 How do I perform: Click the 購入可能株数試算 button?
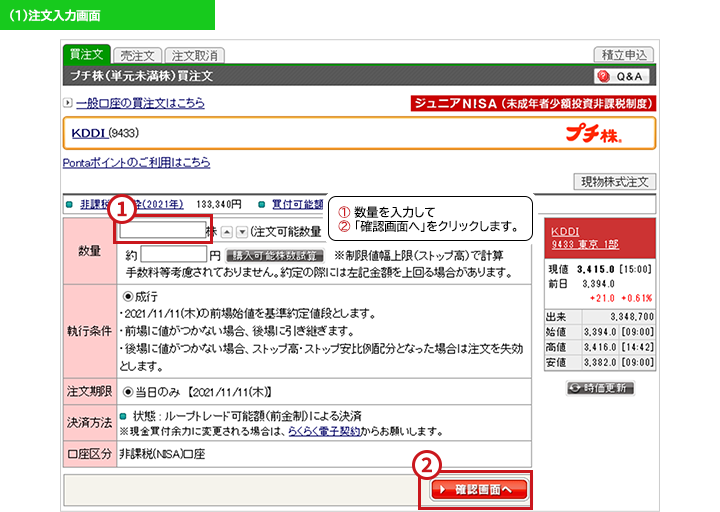coord(275,256)
